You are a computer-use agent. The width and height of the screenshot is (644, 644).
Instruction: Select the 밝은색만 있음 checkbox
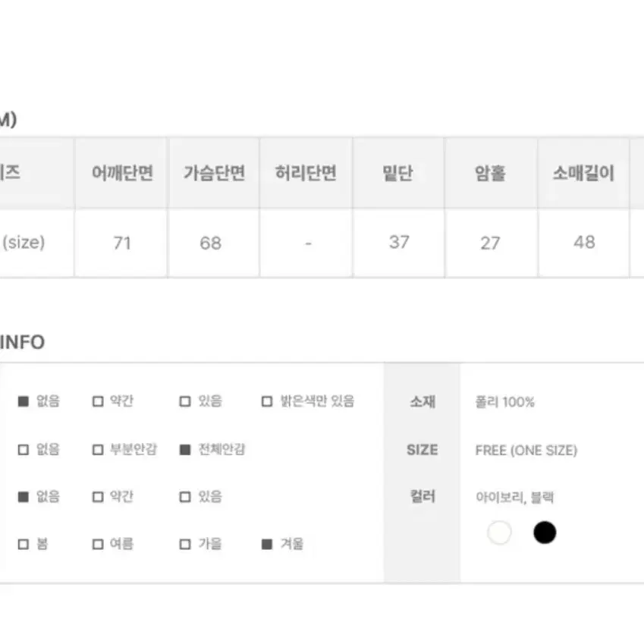(267, 401)
